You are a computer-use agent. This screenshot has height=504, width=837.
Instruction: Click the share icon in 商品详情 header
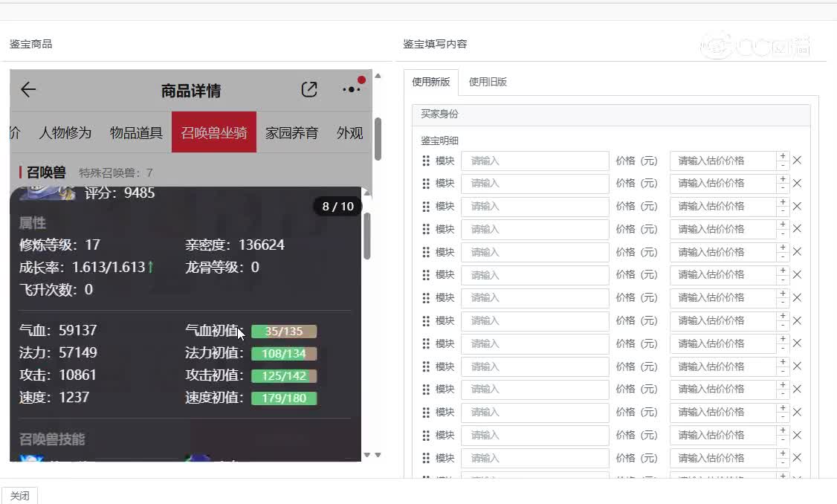[309, 90]
